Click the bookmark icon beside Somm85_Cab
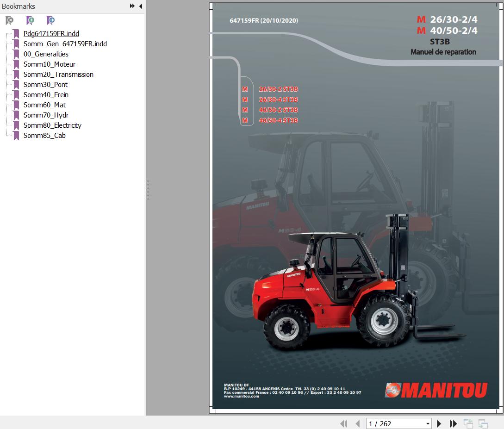This screenshot has height=429, width=504. 16,136
